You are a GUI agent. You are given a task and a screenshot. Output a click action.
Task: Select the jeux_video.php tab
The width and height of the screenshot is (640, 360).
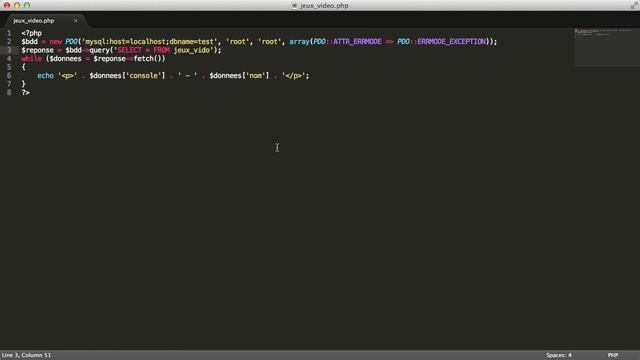tap(33, 20)
